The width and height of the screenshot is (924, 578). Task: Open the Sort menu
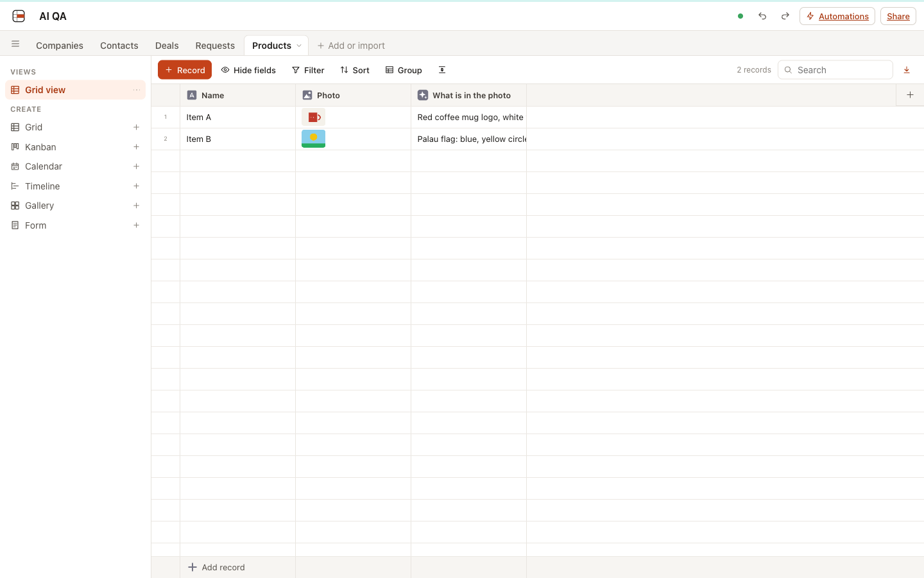coord(355,70)
